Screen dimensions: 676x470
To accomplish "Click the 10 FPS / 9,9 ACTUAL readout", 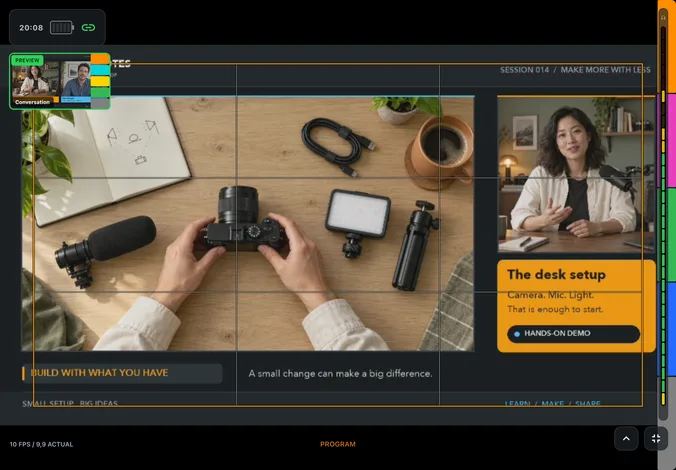I will (41, 444).
